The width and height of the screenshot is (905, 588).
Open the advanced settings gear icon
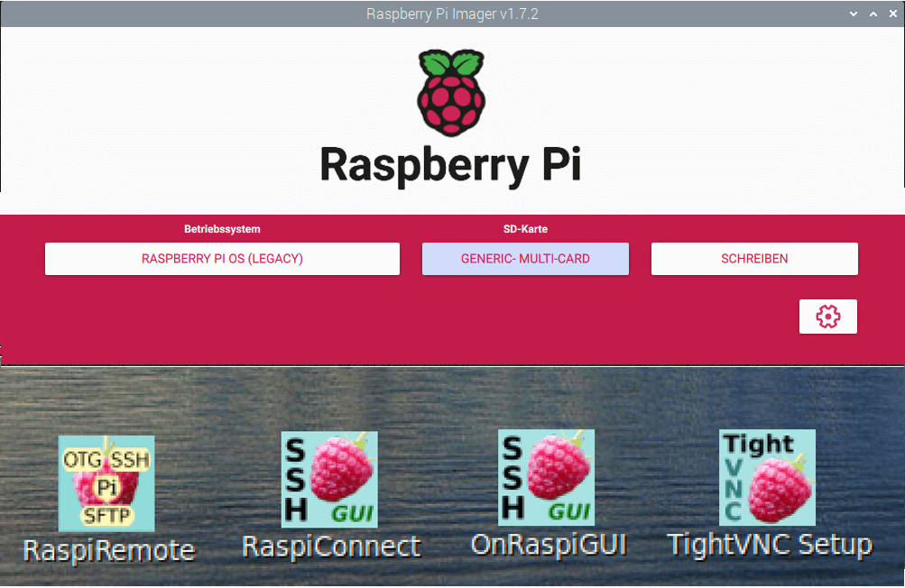tap(827, 317)
